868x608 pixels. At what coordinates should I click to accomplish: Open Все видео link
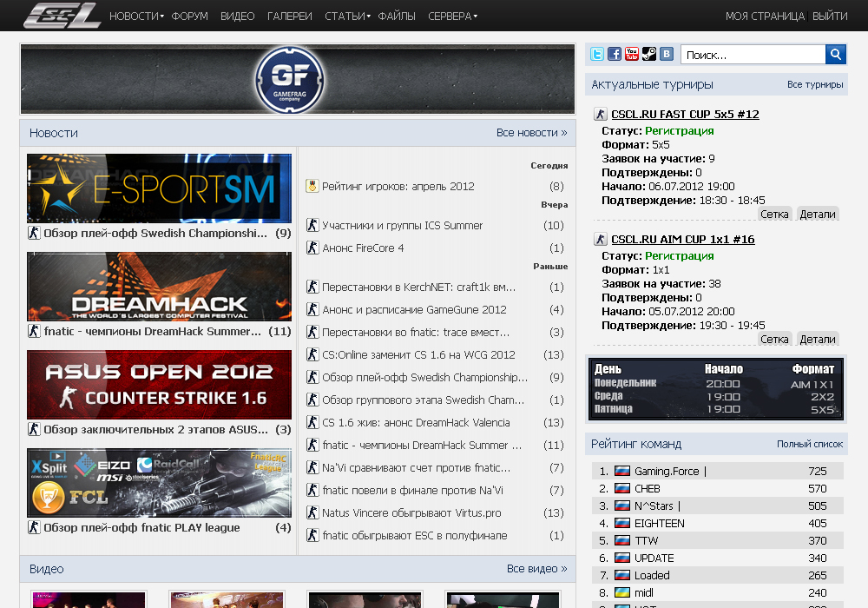(537, 569)
